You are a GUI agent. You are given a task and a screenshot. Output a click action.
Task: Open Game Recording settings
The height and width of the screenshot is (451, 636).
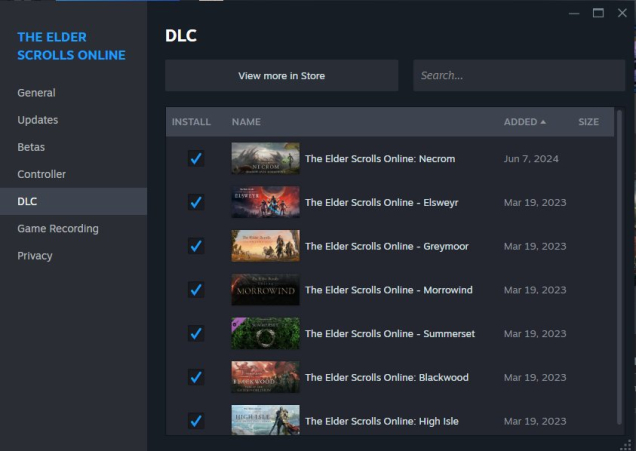pos(73,229)
